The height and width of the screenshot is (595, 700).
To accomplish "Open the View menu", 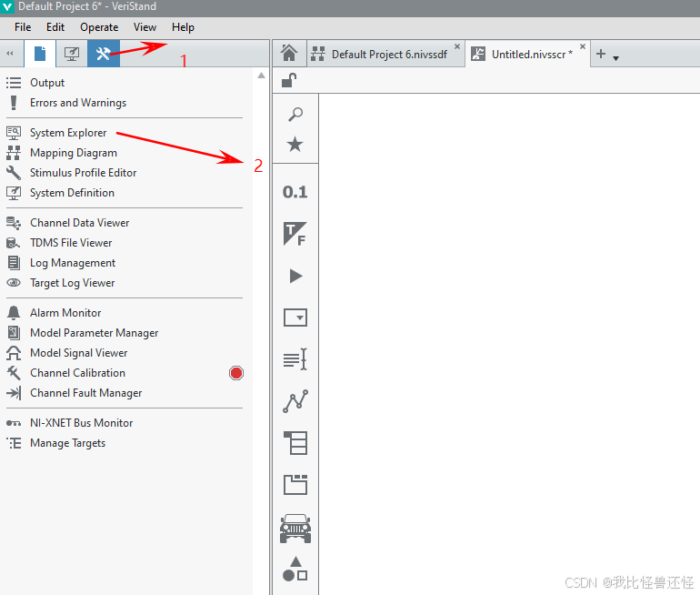I will coord(145,27).
